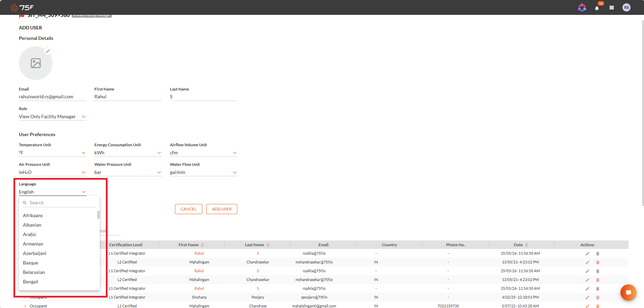Open the apps grid icon

(x=612, y=8)
